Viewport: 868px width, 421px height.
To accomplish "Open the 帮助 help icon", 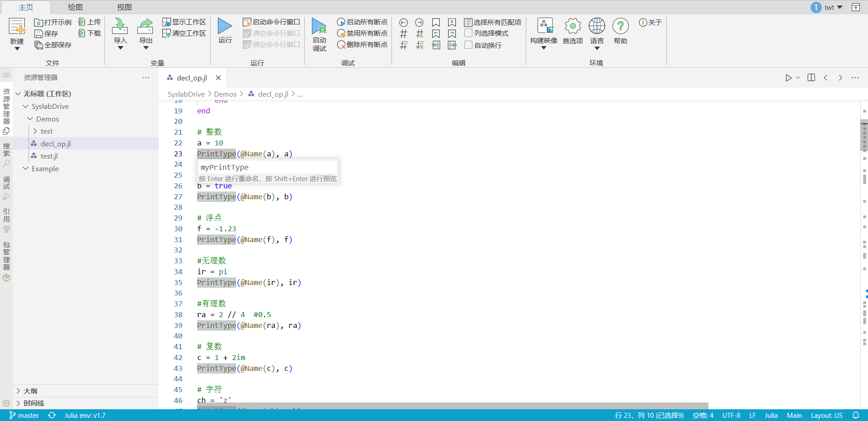I will pyautogui.click(x=621, y=26).
